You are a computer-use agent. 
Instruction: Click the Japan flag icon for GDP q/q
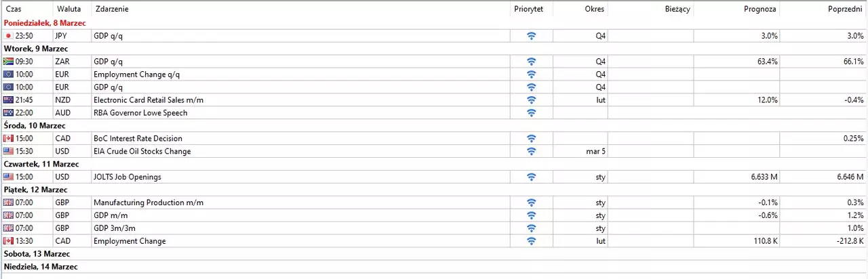tap(8, 36)
